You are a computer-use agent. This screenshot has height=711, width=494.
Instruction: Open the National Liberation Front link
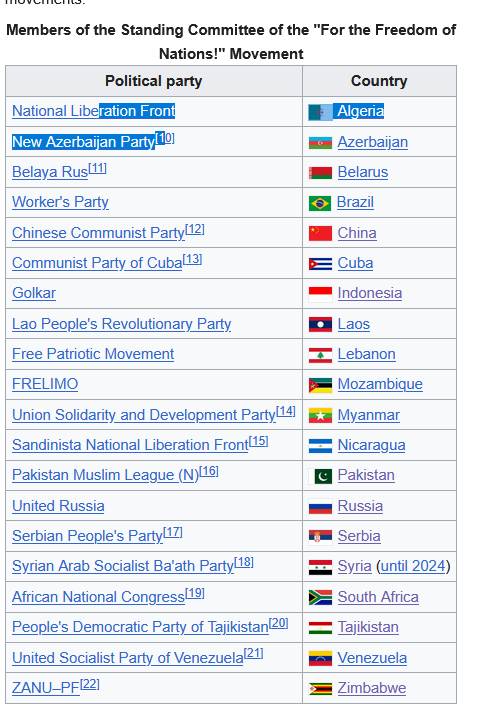point(93,111)
